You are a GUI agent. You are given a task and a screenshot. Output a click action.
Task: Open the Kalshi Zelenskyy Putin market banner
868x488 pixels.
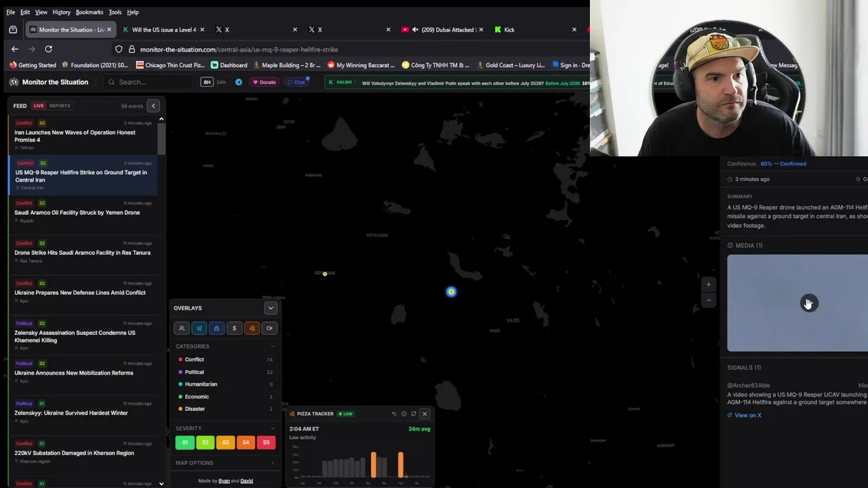tap(458, 83)
